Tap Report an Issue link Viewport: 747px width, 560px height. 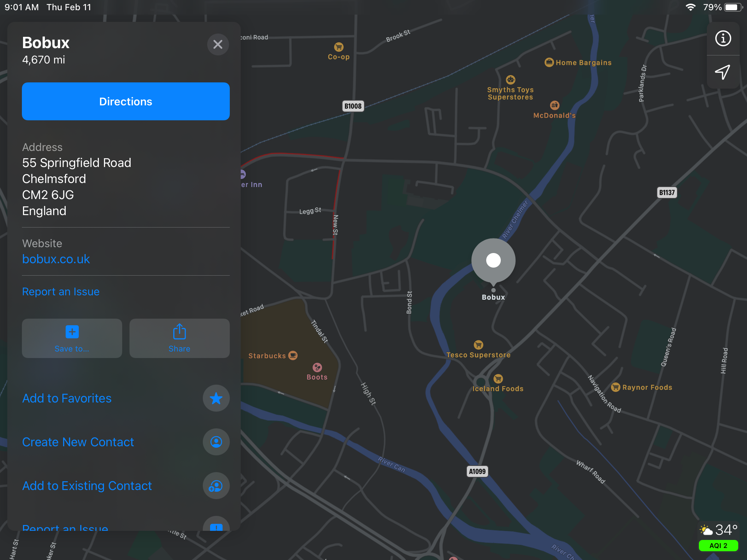(61, 291)
